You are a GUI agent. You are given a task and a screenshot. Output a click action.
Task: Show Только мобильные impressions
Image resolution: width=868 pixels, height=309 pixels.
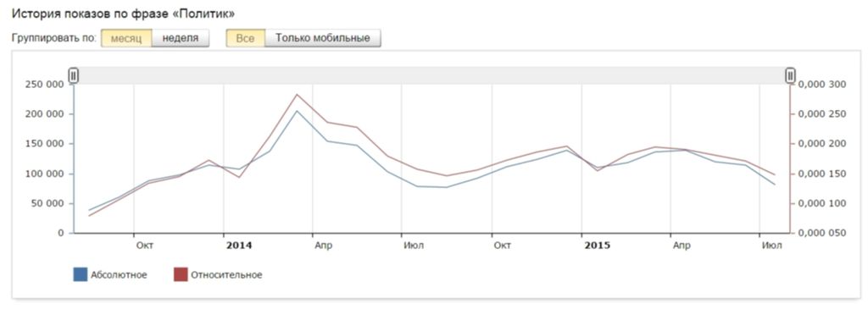323,38
